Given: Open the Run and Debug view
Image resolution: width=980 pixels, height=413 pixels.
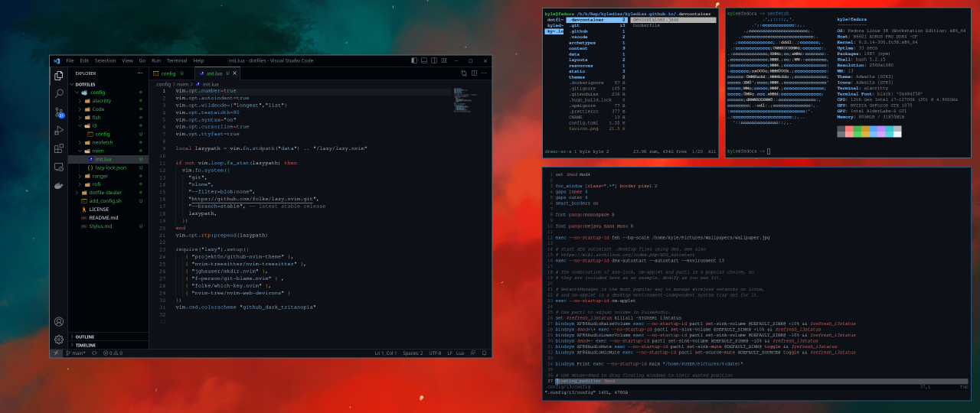Looking at the screenshot, I should pyautogui.click(x=59, y=130).
